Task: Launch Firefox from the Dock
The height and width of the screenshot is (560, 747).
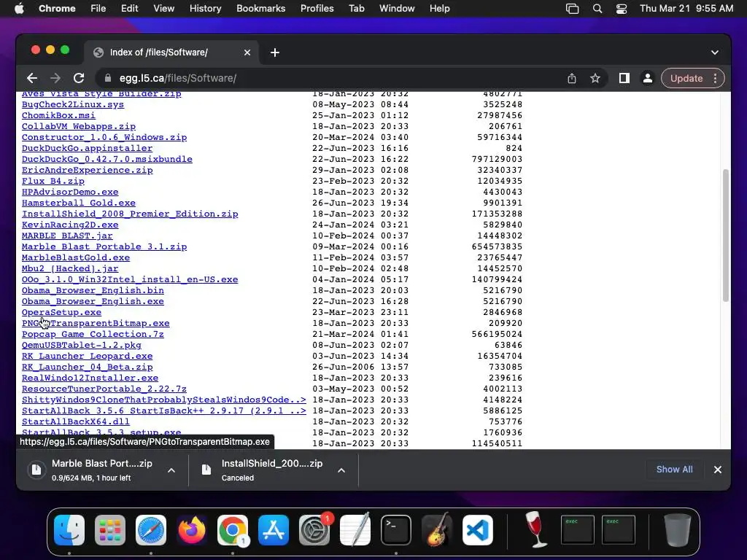Action: tap(192, 530)
